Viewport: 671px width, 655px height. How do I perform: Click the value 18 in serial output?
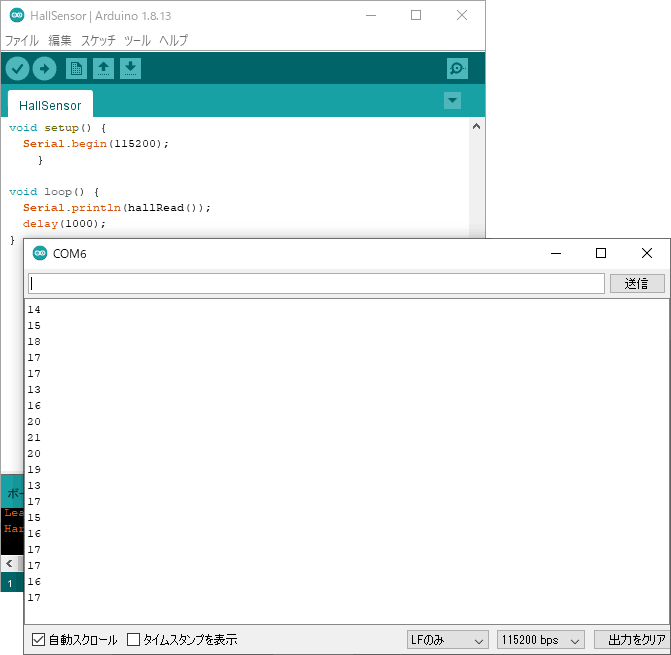click(34, 341)
